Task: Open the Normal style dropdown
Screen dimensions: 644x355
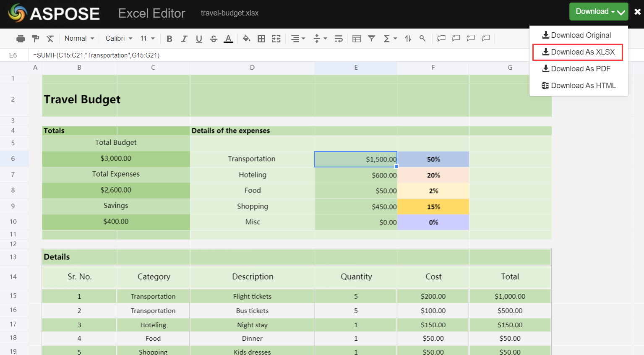Action: (79, 38)
